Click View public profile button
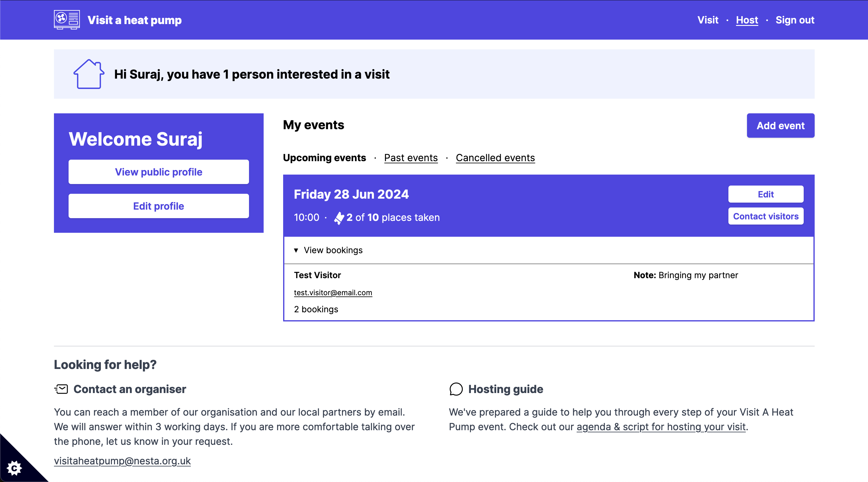Viewport: 868px width, 482px height. (x=159, y=172)
